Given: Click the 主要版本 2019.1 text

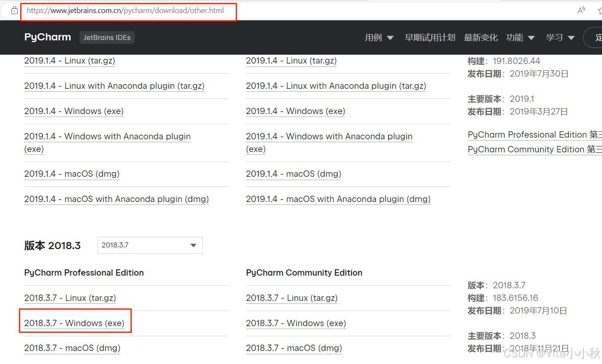Looking at the screenshot, I should pyautogui.click(x=501, y=99).
